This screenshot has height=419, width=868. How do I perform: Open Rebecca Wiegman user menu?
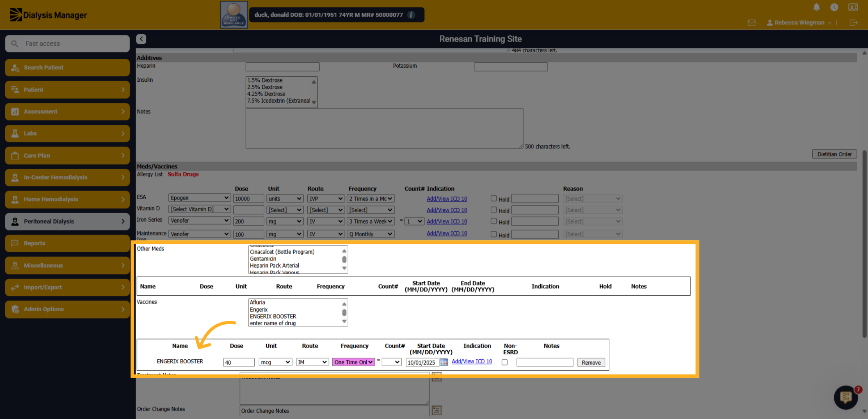799,23
